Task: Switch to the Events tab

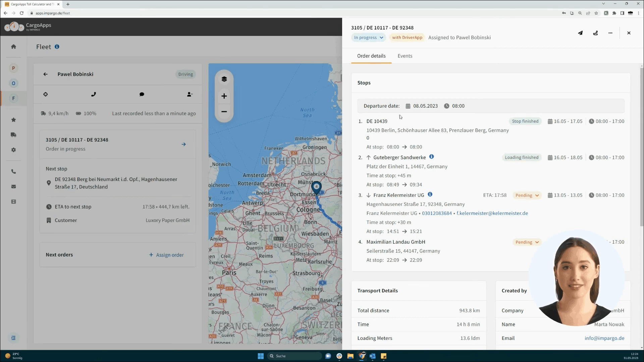Action: point(405,56)
